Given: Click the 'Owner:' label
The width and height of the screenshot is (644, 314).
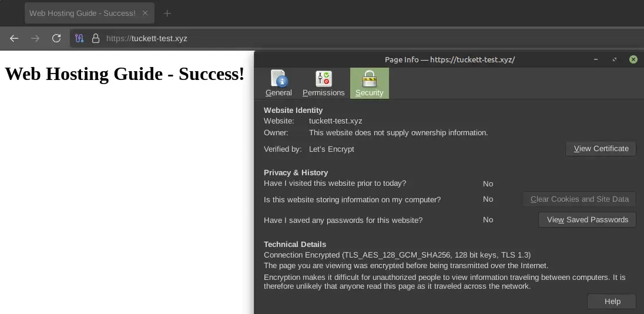Looking at the screenshot, I should (x=276, y=133).
